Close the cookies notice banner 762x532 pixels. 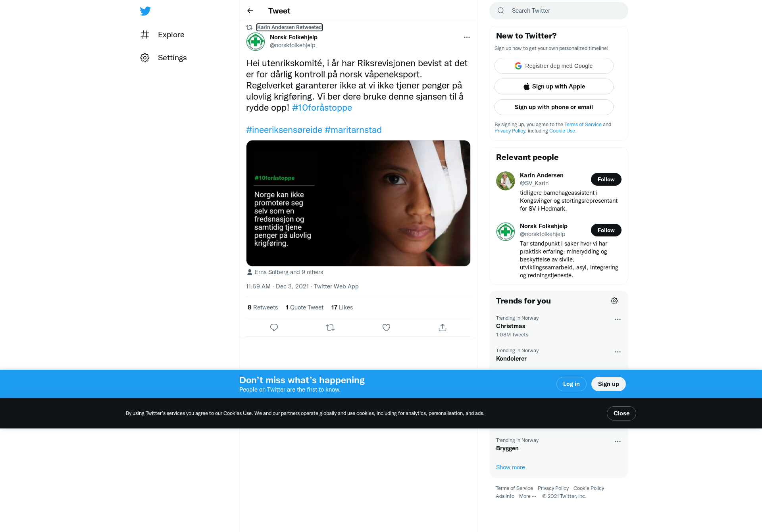pos(622,413)
